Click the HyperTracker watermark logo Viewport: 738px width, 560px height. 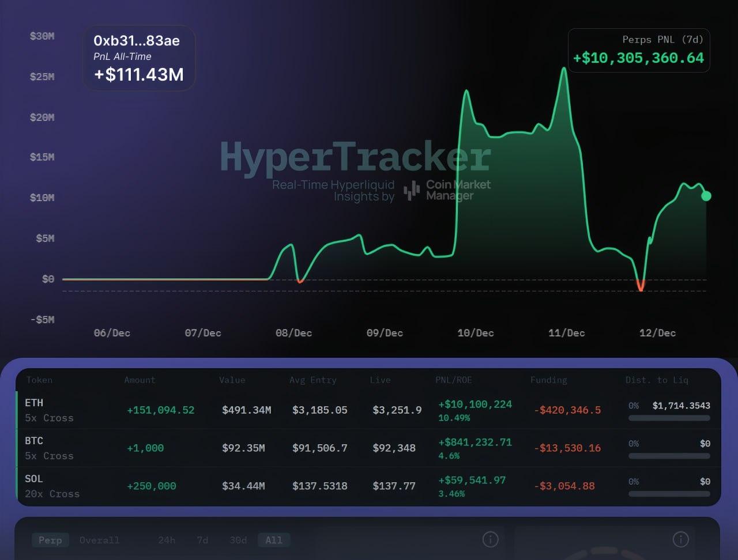(355, 157)
